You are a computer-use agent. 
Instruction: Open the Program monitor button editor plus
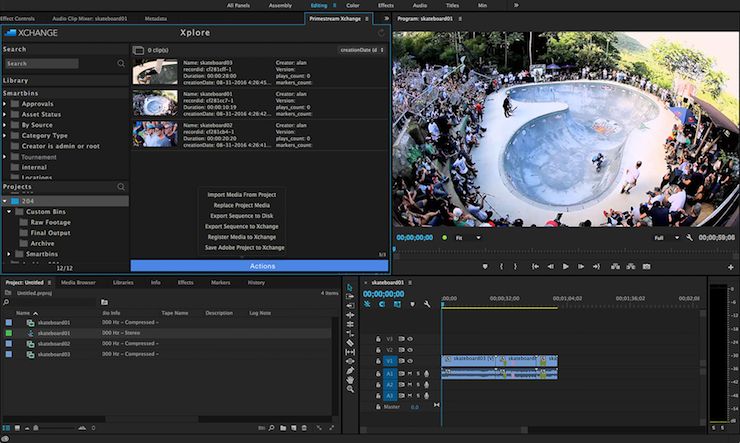[731, 267]
